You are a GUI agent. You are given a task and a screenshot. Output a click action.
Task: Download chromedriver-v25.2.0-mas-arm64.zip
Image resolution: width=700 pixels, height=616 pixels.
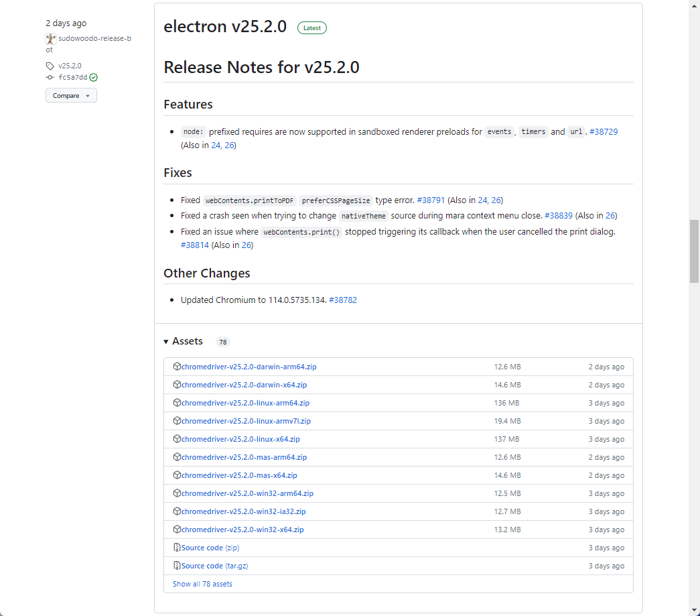pos(244,457)
